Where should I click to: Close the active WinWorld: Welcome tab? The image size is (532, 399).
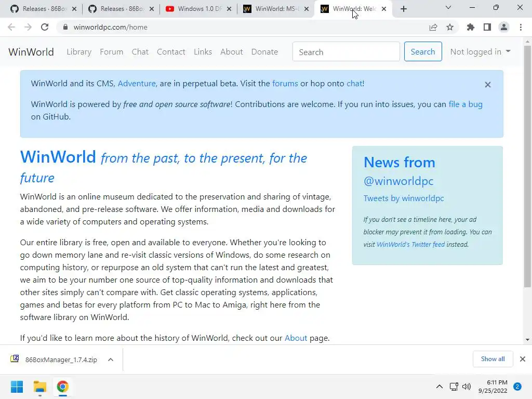[384, 9]
